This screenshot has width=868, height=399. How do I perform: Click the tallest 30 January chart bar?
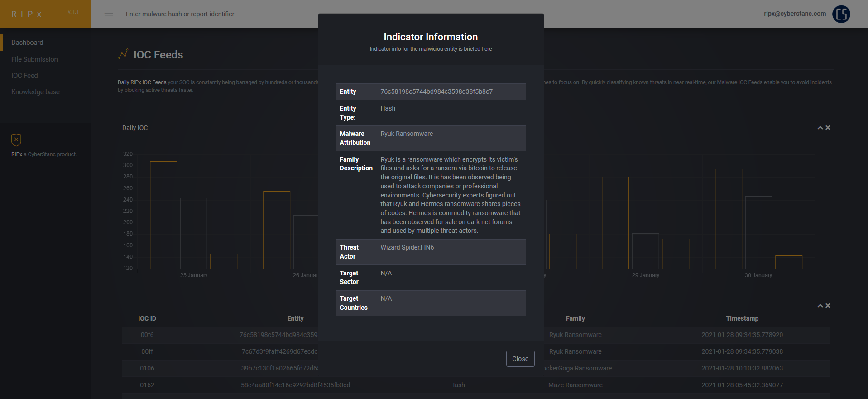729,219
